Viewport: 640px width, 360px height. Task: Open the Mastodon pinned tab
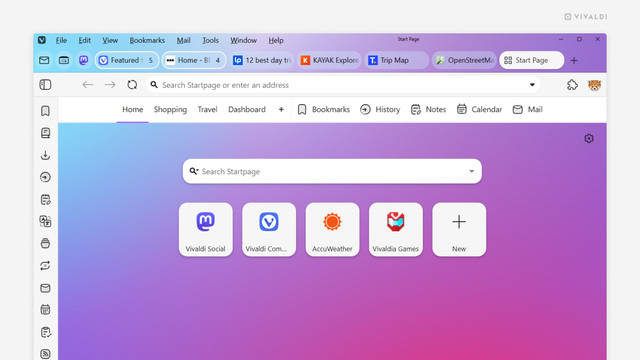pyautogui.click(x=84, y=60)
